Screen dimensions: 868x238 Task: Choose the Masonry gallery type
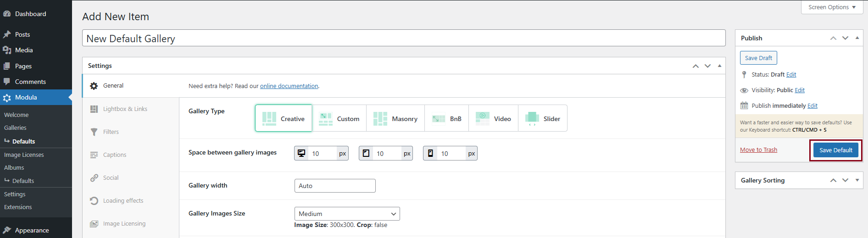pos(395,118)
